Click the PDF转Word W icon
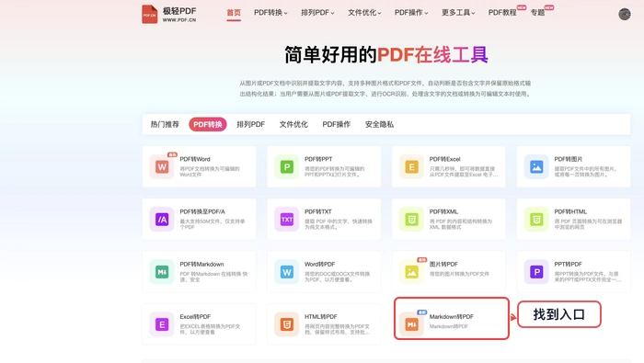Screen dimensions: 644x363 (x=162, y=167)
